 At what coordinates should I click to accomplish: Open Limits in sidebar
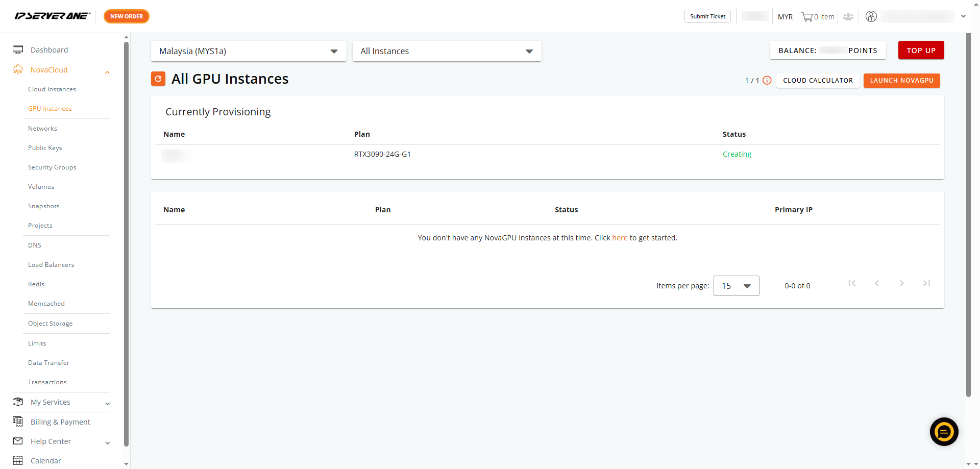37,343
